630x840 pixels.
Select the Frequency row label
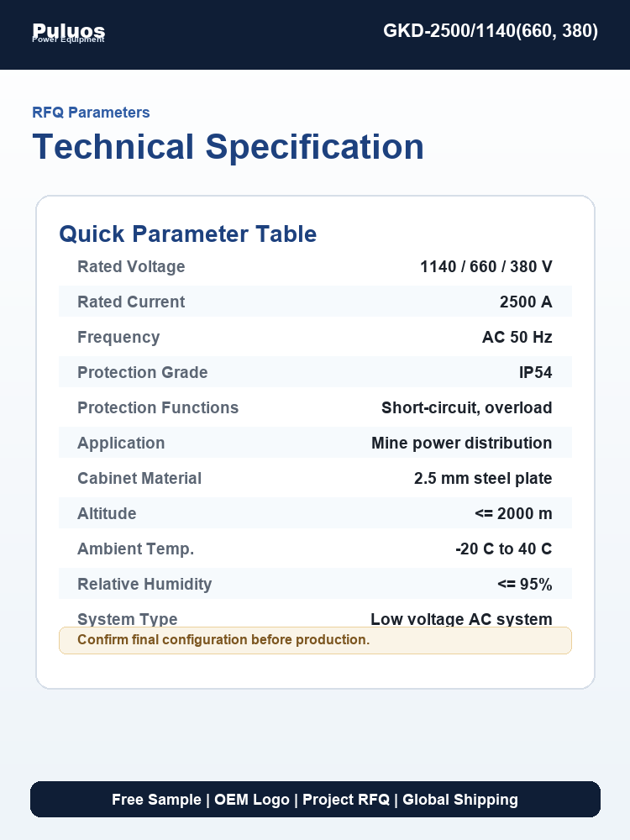(119, 337)
